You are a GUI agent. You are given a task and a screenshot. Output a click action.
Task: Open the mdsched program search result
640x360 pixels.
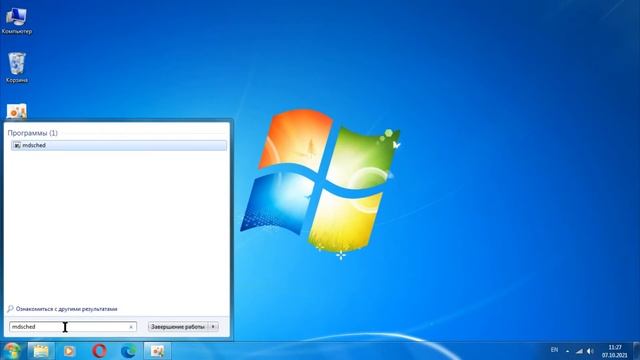tap(119, 145)
